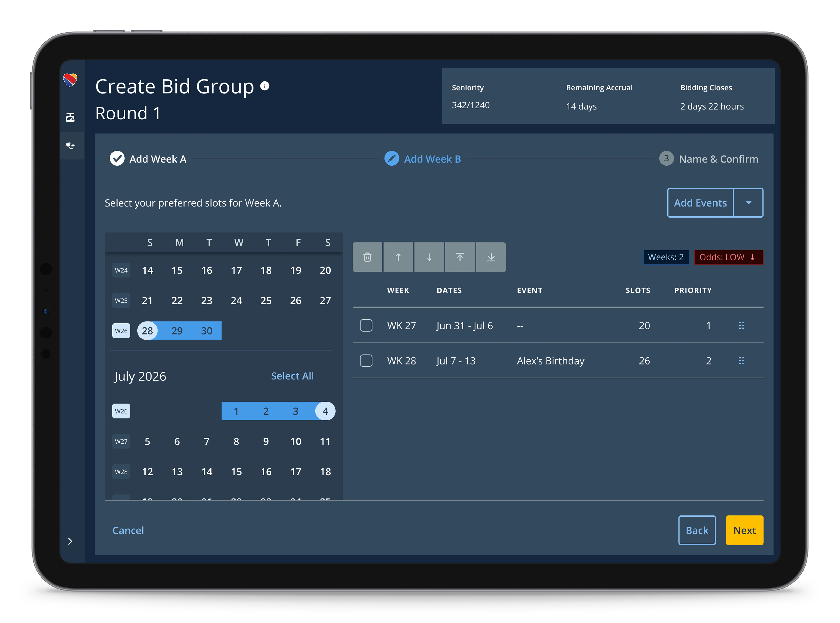Select the W26 week label in the June row
The image size is (840, 623).
pos(121,331)
